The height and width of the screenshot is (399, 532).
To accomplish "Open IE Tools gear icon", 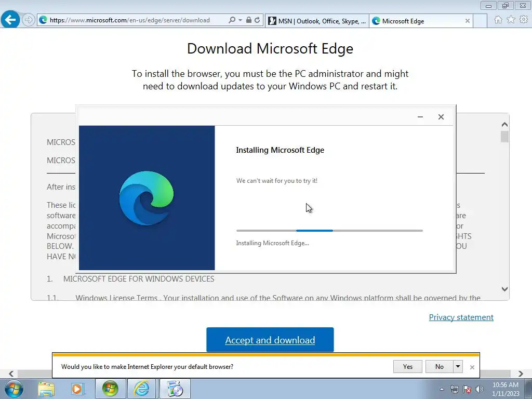I will click(x=524, y=20).
